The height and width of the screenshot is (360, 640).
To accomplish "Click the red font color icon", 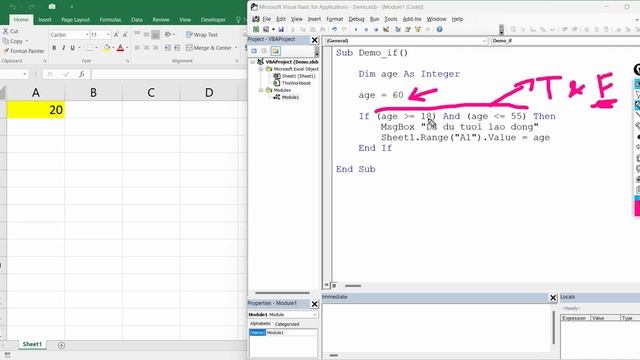I will tap(120, 48).
